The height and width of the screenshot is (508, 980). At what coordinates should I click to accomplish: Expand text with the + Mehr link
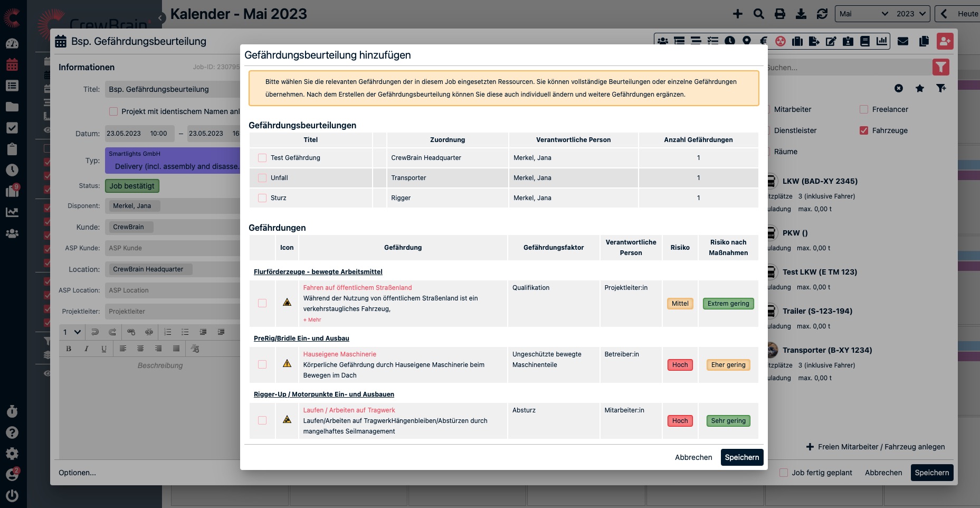point(312,320)
